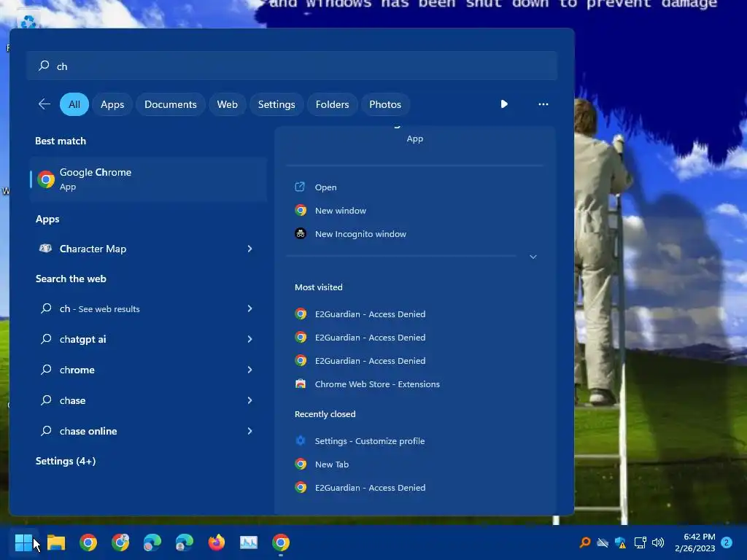The width and height of the screenshot is (747, 560).
Task: Click the Settings (4+) section header
Action: 66,461
